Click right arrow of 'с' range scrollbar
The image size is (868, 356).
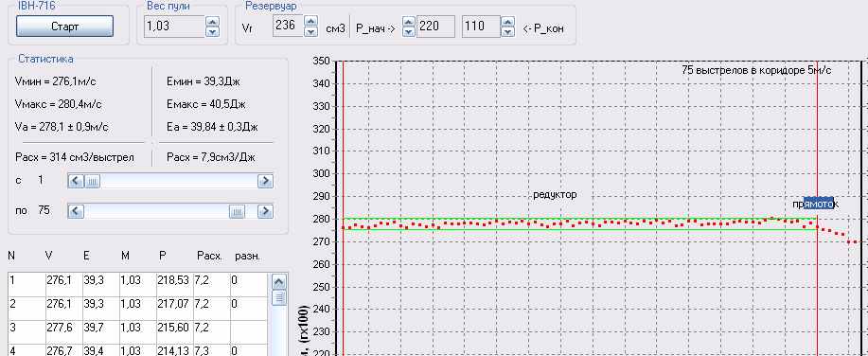click(x=266, y=181)
